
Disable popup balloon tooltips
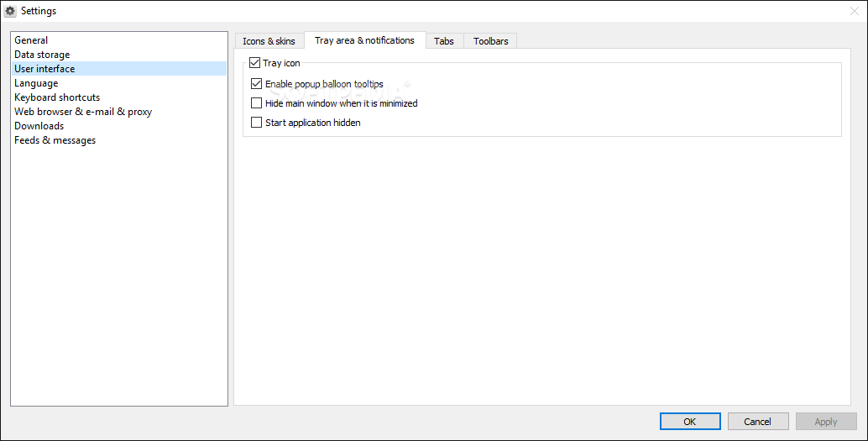tap(256, 84)
